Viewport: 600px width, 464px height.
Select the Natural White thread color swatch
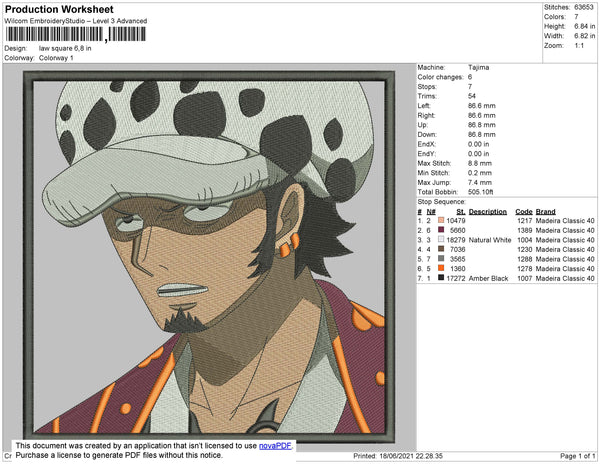[441, 239]
